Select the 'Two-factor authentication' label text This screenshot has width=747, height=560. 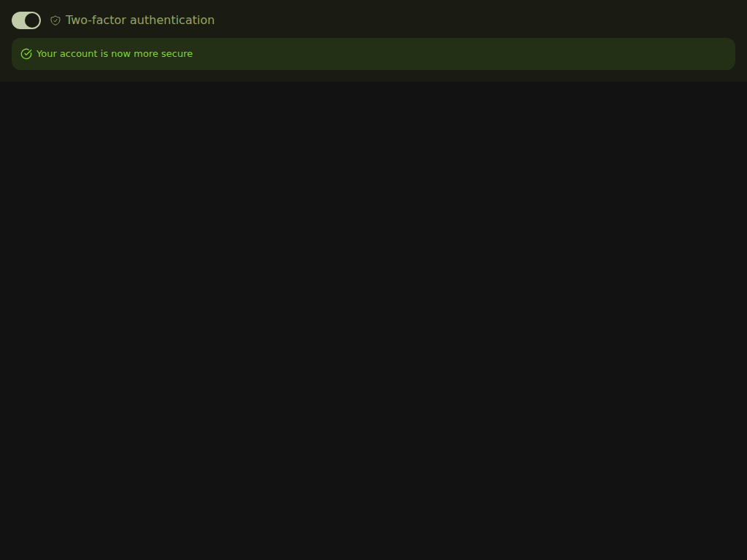(140, 20)
